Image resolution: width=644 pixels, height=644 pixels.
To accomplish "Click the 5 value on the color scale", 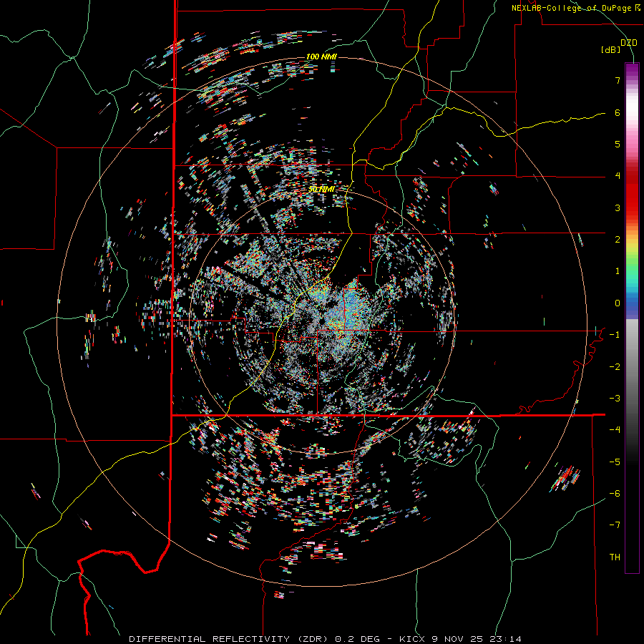I will click(x=618, y=144).
